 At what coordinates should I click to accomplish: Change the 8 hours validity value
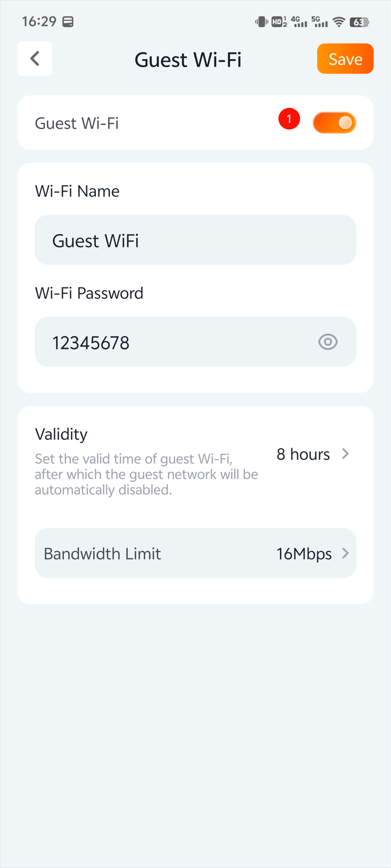[303, 454]
